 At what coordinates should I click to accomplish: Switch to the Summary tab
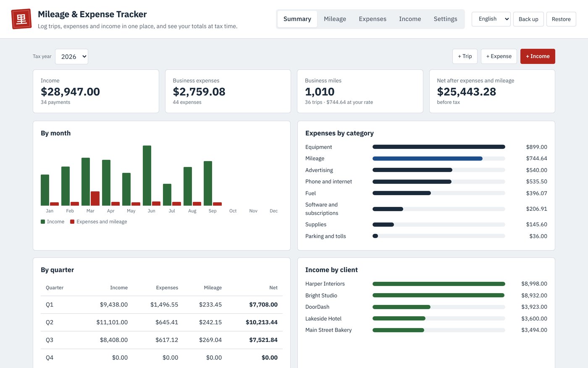[x=297, y=19]
